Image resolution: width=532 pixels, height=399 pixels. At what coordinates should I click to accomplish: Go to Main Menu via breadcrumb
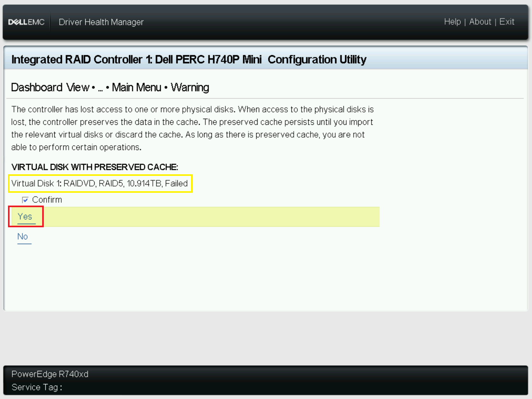136,87
